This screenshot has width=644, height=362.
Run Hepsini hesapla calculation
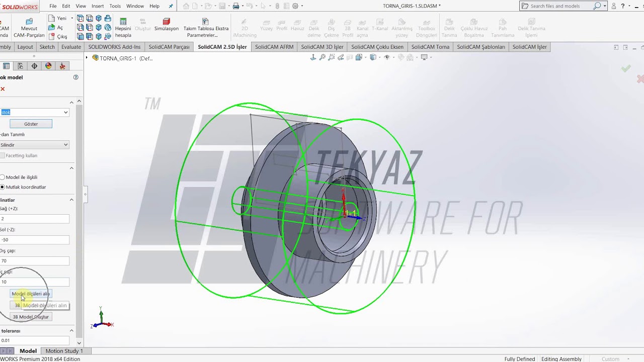pos(123,28)
